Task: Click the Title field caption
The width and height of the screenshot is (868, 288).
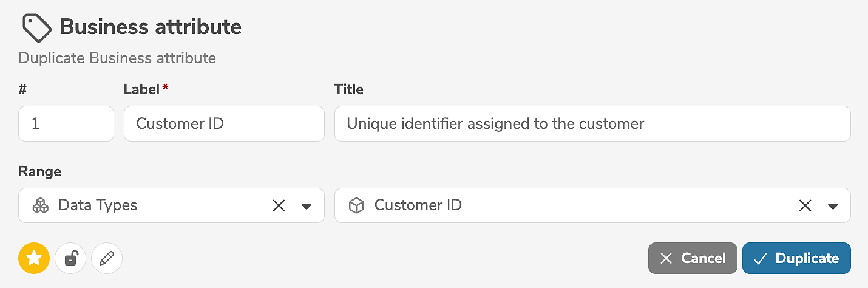Action: point(349,89)
